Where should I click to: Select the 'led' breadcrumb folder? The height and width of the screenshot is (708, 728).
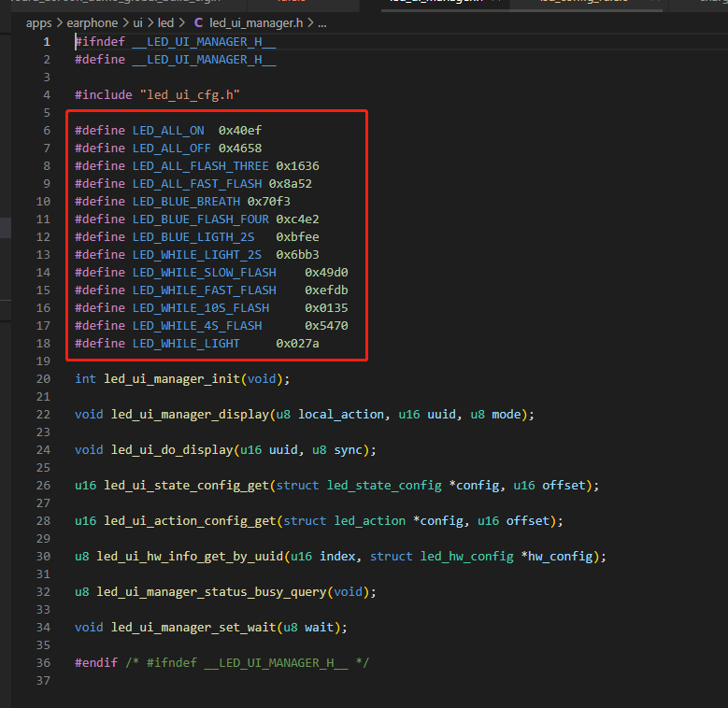coord(165,22)
